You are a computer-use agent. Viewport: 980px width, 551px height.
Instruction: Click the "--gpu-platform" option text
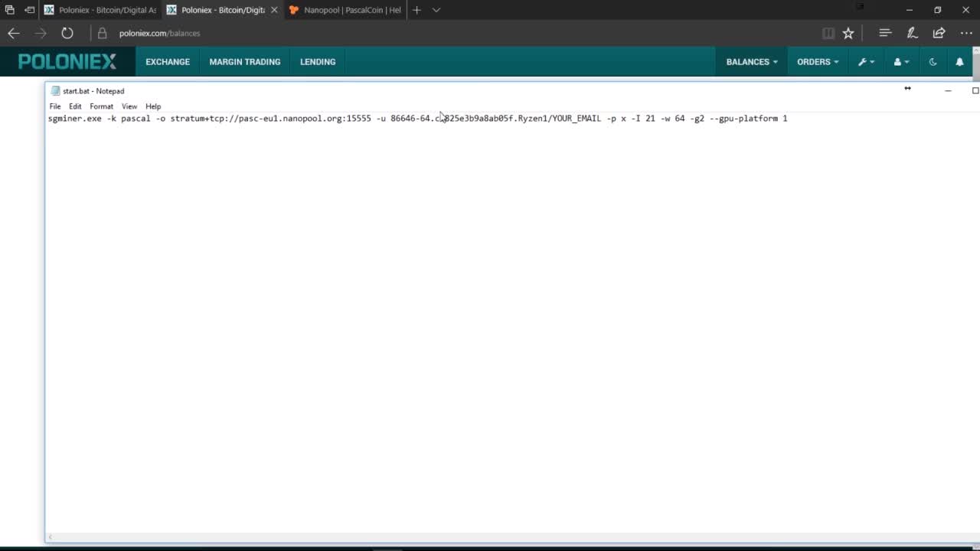coord(743,119)
